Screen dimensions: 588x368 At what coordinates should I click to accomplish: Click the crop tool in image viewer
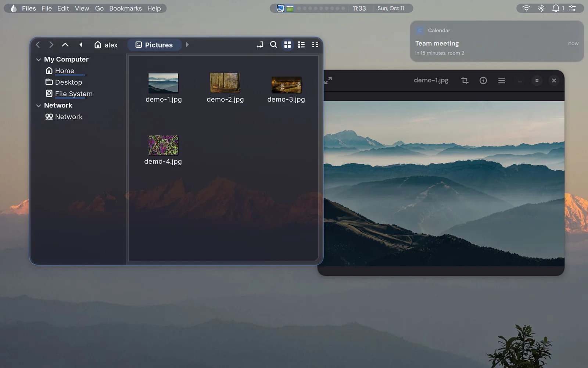point(465,80)
